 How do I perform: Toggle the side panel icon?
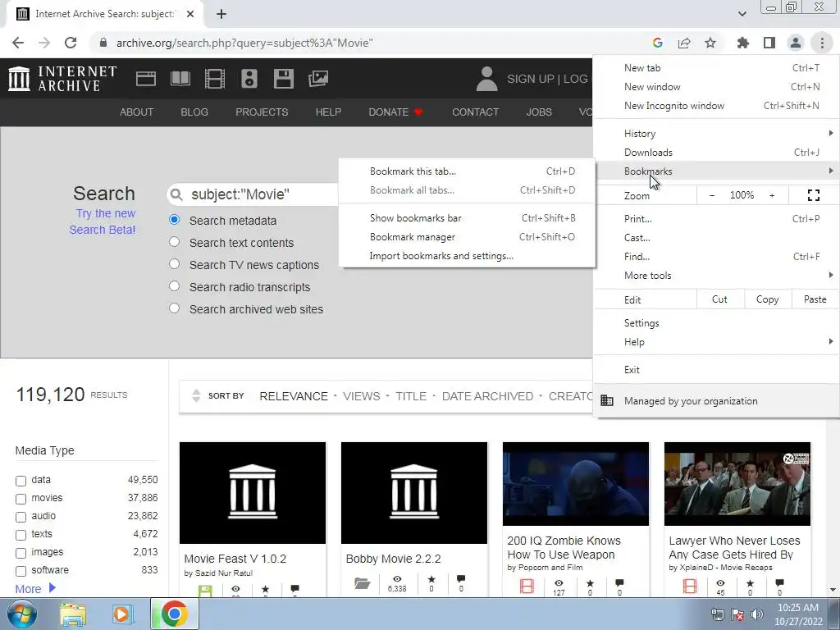point(769,43)
